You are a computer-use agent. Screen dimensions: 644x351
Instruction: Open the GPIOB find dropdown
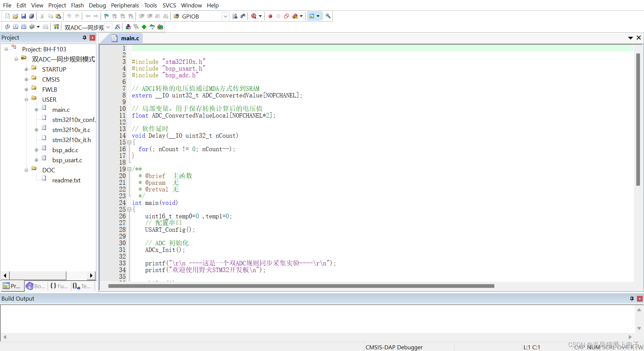[x=225, y=16]
